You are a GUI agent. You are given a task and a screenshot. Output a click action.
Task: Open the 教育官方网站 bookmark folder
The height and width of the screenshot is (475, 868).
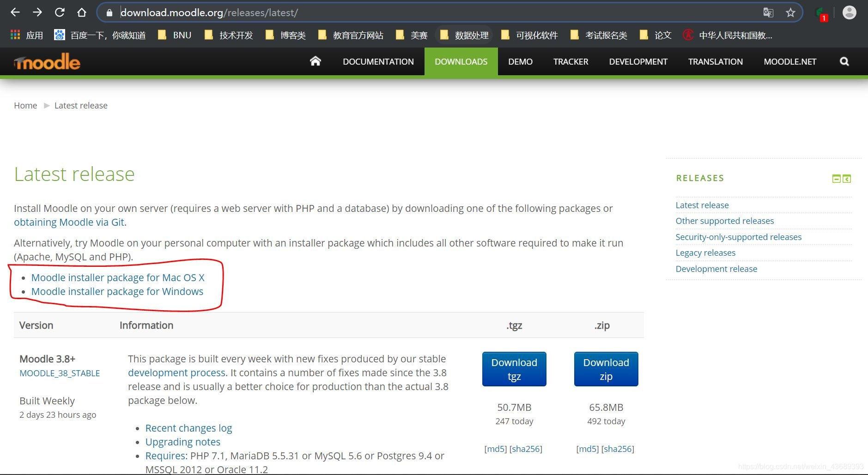point(351,35)
